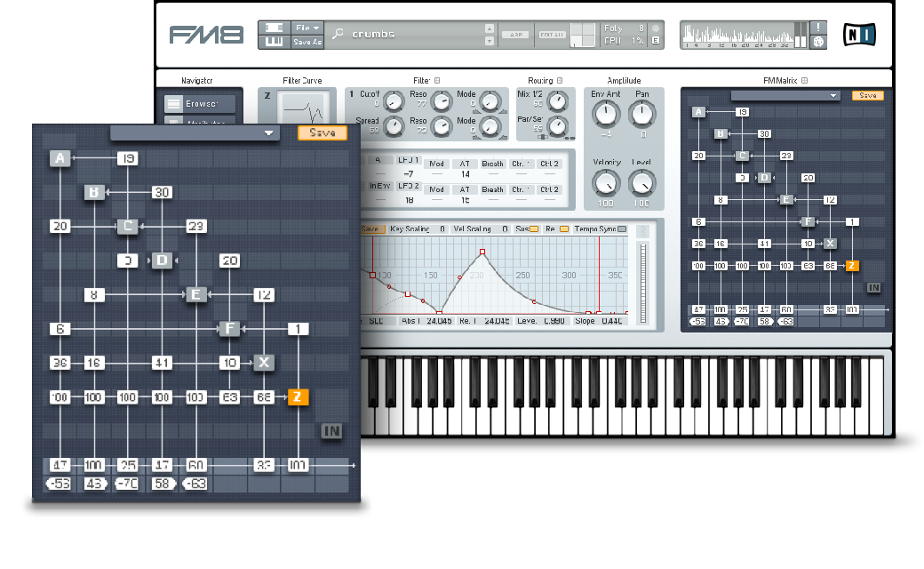Click the Browser list icon in Navigator
The height and width of the screenshot is (569, 924).
(173, 104)
